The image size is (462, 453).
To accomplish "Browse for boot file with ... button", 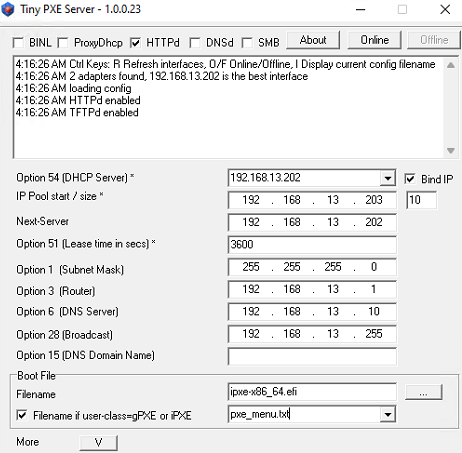I will click(x=424, y=392).
